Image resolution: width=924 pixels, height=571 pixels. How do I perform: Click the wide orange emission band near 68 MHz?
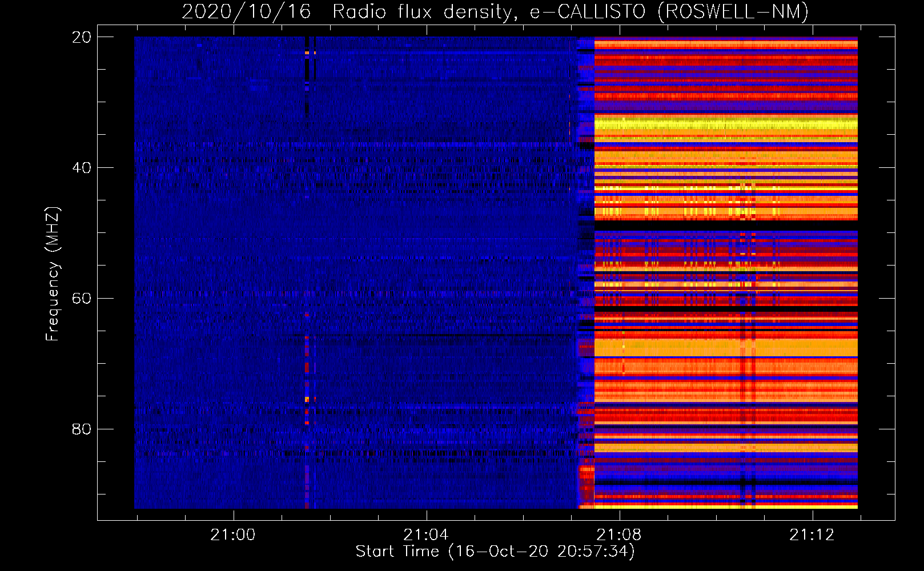tap(726, 347)
